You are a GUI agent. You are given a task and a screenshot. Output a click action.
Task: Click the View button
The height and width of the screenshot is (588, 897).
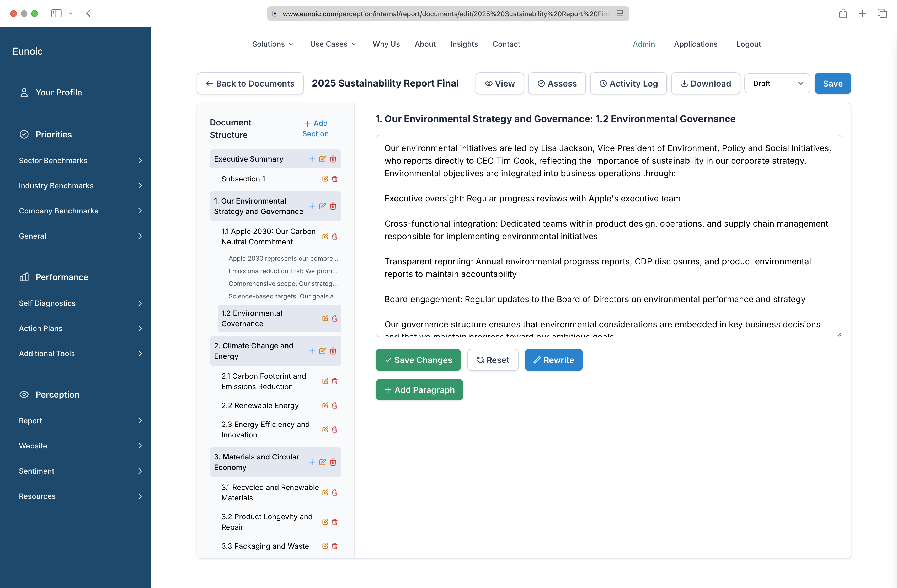coord(499,84)
